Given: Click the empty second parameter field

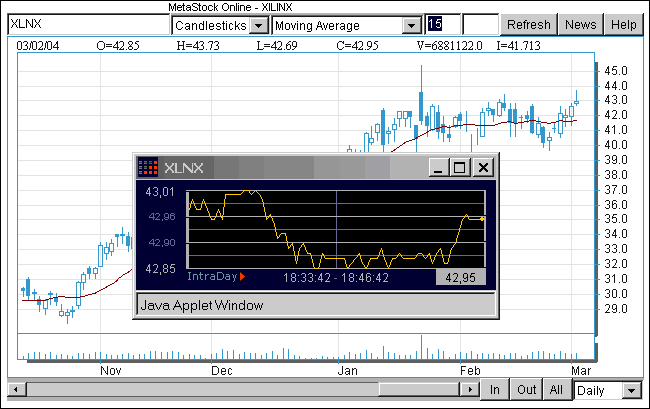Looking at the screenshot, I should pyautogui.click(x=480, y=24).
